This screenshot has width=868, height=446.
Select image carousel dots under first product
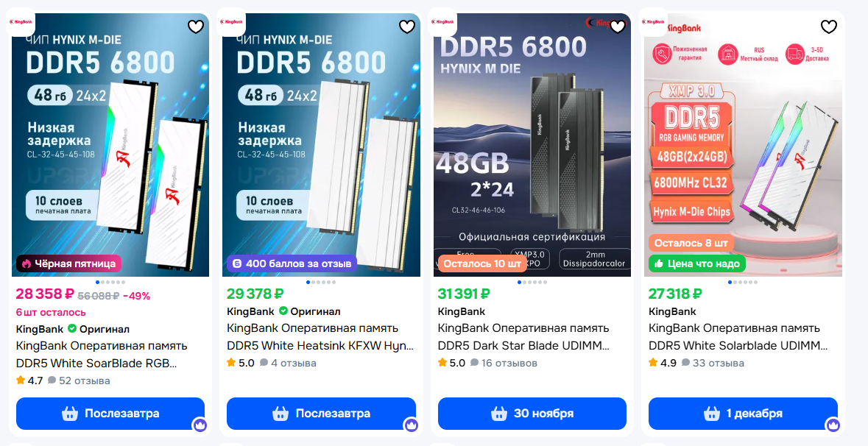click(110, 282)
